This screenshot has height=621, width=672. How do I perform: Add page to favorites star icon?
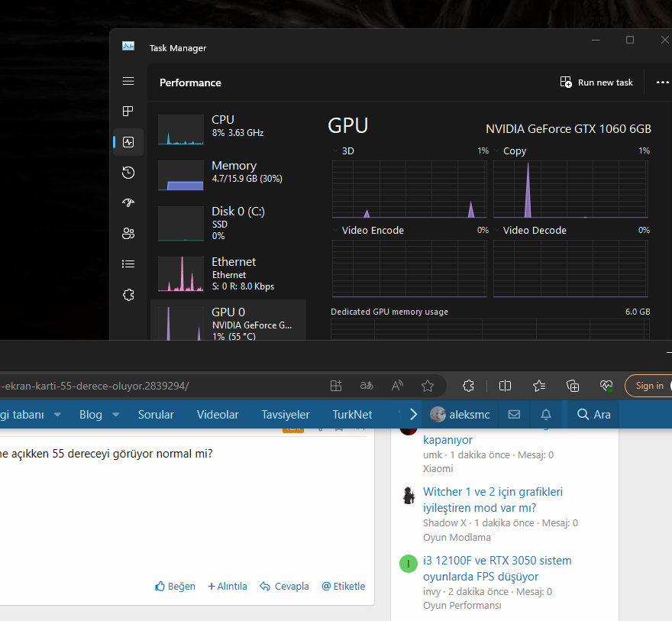(428, 387)
